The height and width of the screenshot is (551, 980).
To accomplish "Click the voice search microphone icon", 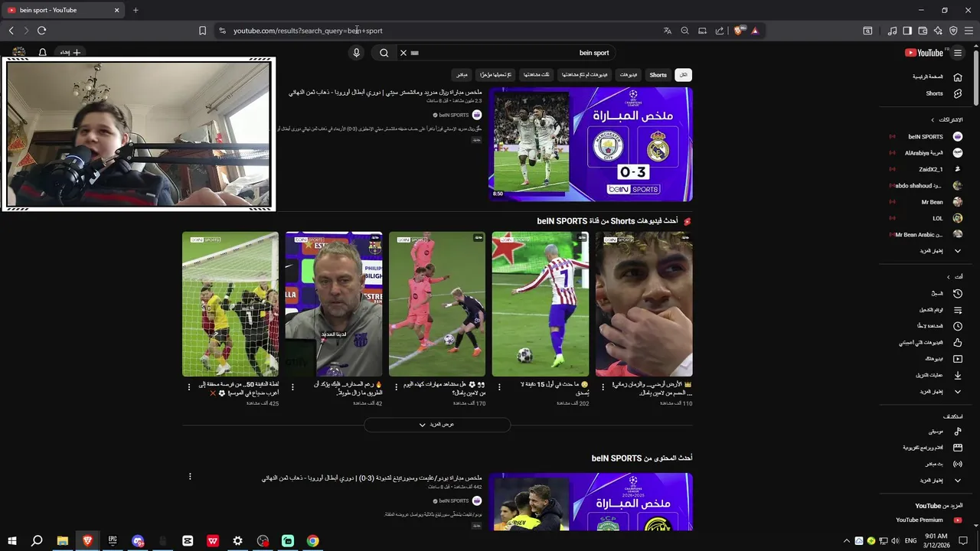I will click(356, 53).
